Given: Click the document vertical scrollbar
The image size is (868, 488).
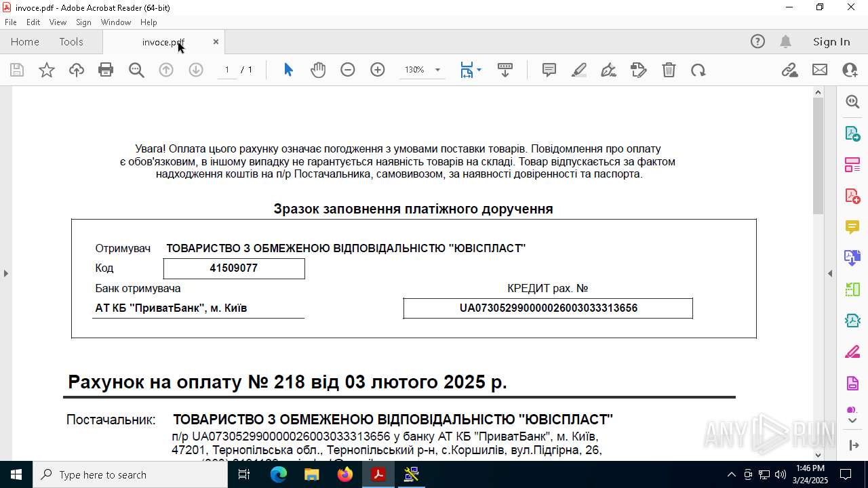Looking at the screenshot, I should pyautogui.click(x=818, y=156).
